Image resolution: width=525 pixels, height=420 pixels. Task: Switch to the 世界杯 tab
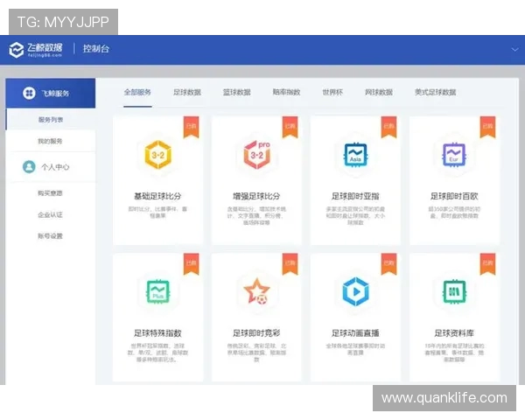pos(332,92)
